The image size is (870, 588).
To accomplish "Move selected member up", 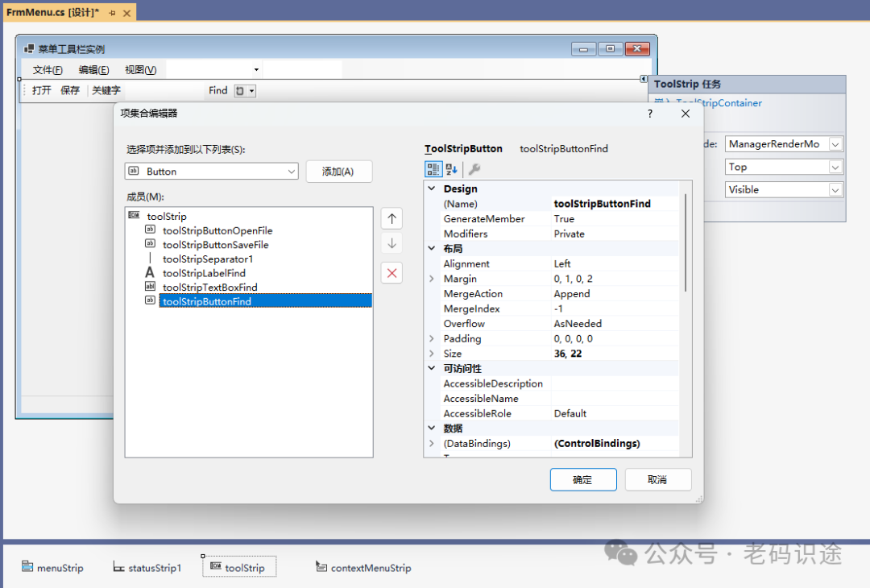I will click(x=391, y=218).
